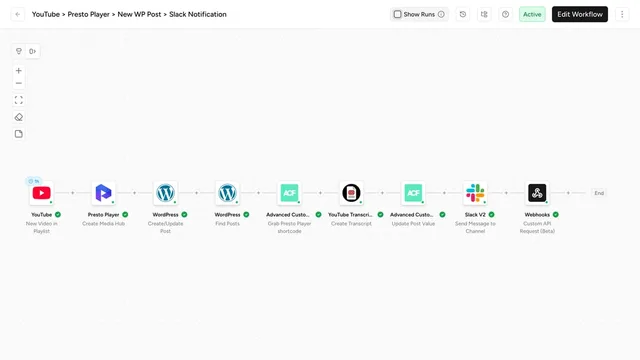Open the Slack V2 node
The image size is (640, 360).
point(475,193)
